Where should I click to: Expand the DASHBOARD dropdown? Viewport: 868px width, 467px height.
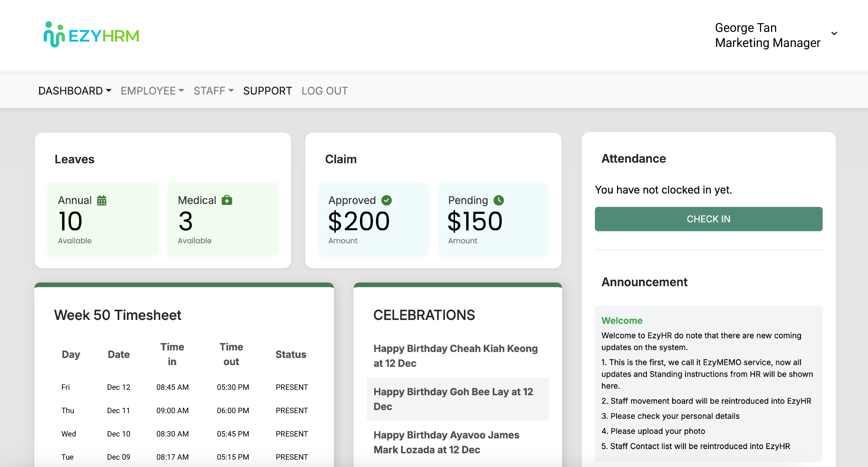pos(75,90)
